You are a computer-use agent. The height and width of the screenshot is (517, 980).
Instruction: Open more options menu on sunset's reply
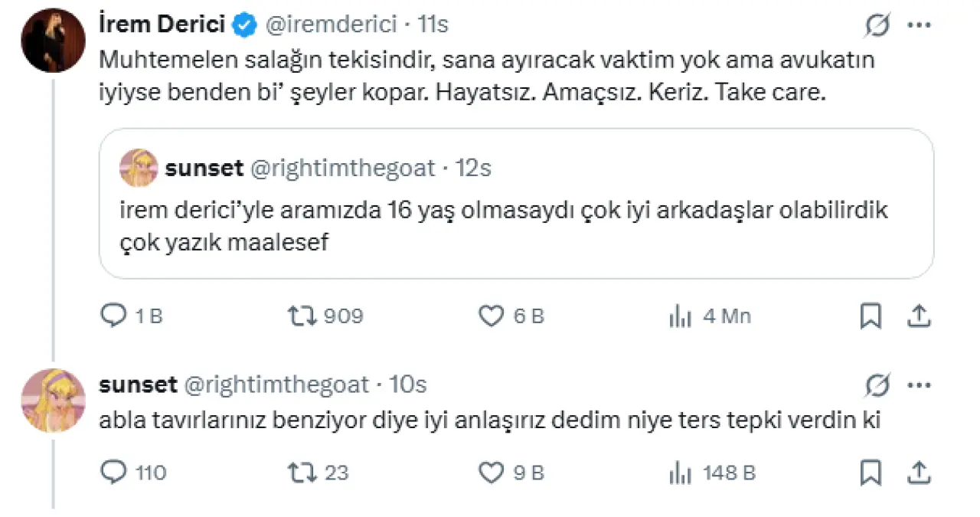(919, 384)
